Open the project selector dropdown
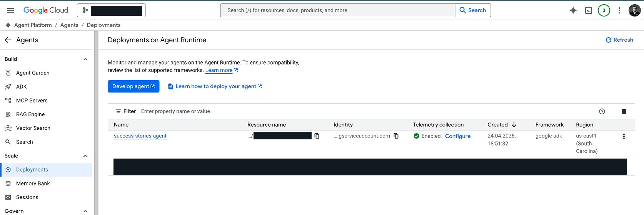The height and width of the screenshot is (215, 644). (111, 10)
